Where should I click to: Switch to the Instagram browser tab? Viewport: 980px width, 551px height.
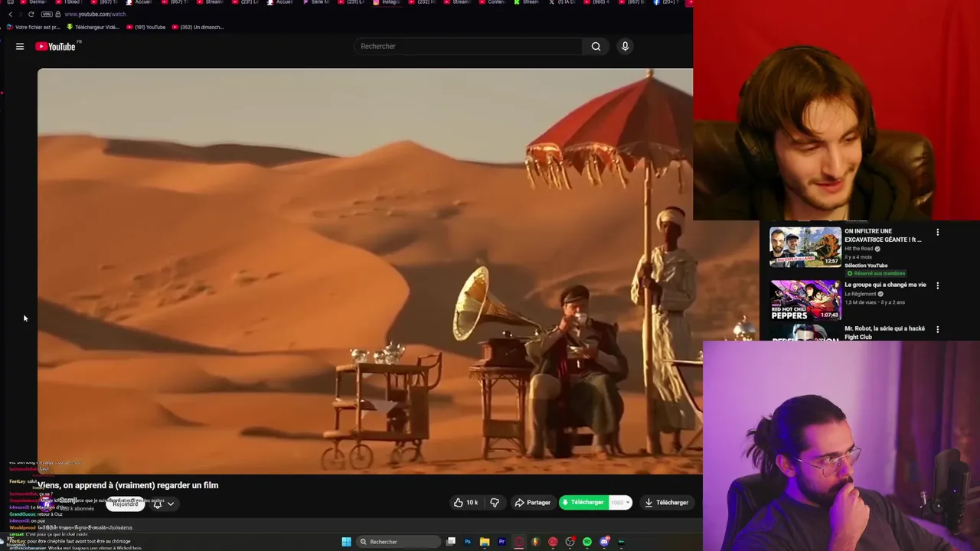[x=387, y=2]
